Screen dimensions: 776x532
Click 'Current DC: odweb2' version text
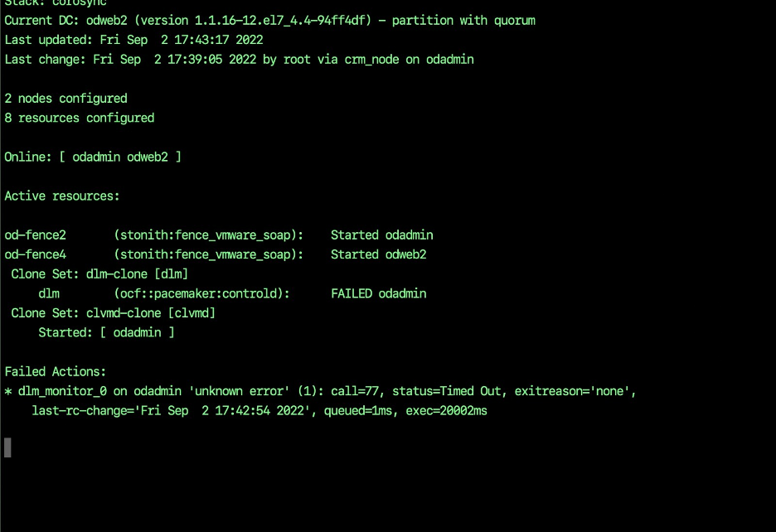click(187, 20)
